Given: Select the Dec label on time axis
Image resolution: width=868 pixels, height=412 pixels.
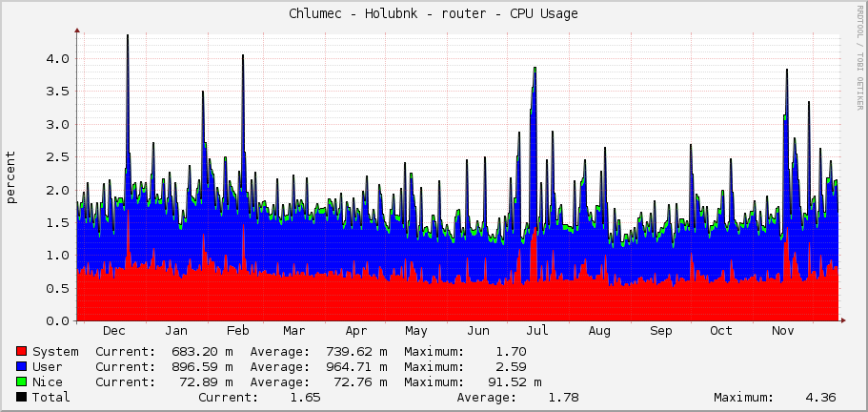Looking at the screenshot, I should click(x=114, y=331).
